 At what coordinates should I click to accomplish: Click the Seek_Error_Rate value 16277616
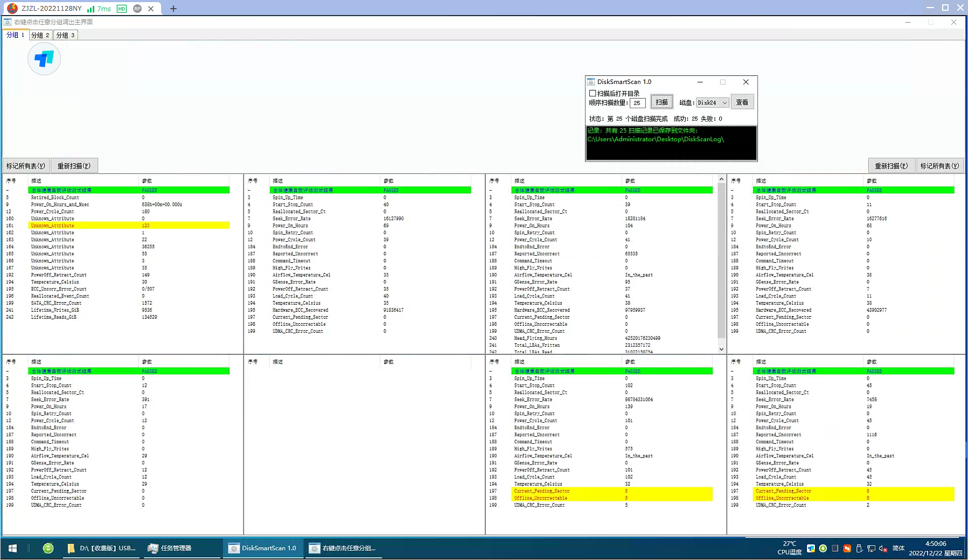point(876,219)
